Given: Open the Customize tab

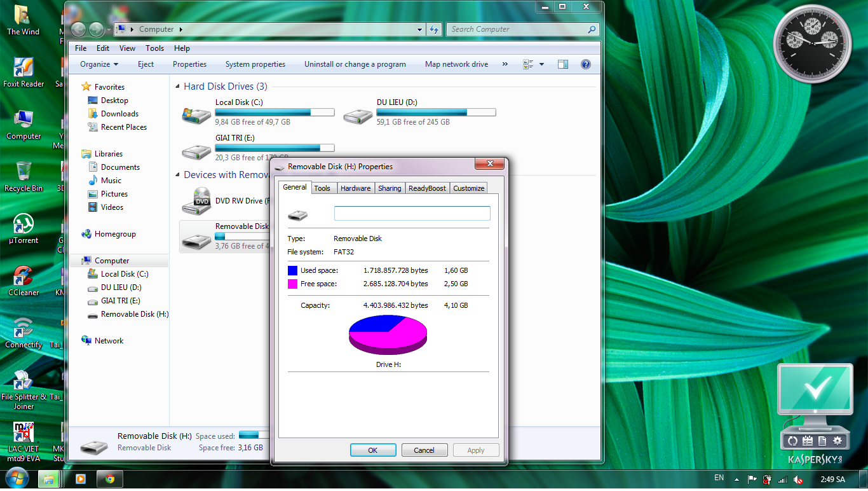Looking at the screenshot, I should pyautogui.click(x=469, y=188).
